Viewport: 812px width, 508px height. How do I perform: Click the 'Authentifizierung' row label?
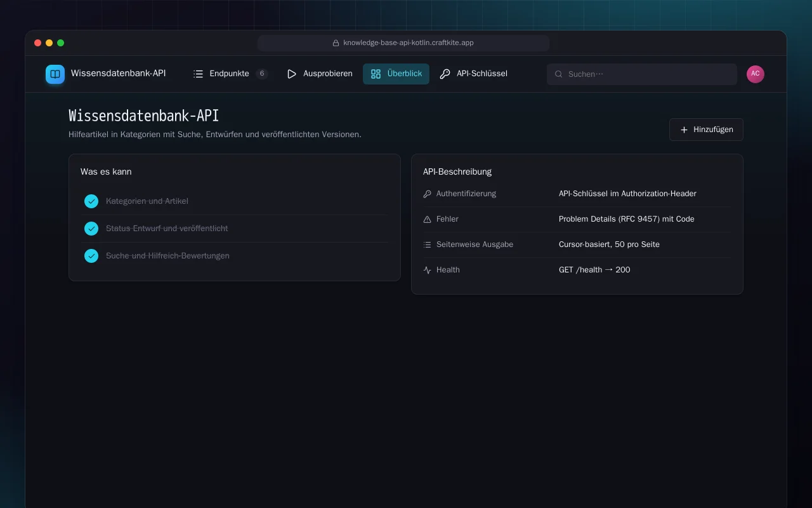(x=466, y=194)
